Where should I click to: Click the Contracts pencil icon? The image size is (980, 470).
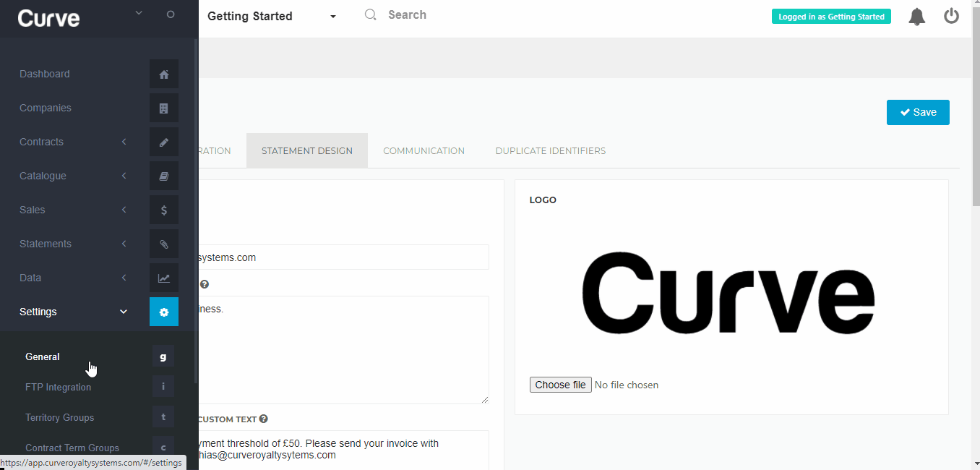(164, 142)
